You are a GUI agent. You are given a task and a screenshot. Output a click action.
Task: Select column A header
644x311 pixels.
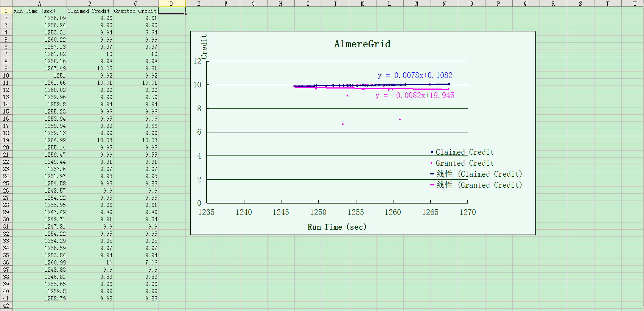[40, 3]
